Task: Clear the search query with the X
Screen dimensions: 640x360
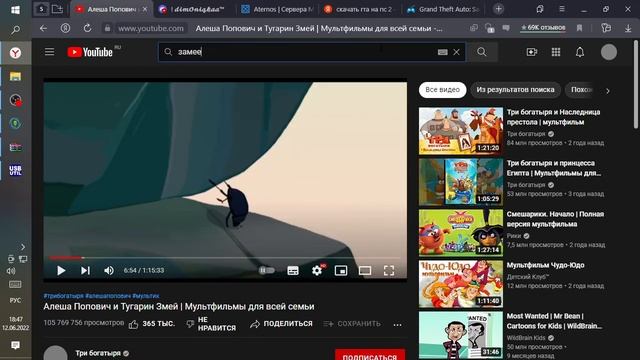Action: (x=456, y=52)
